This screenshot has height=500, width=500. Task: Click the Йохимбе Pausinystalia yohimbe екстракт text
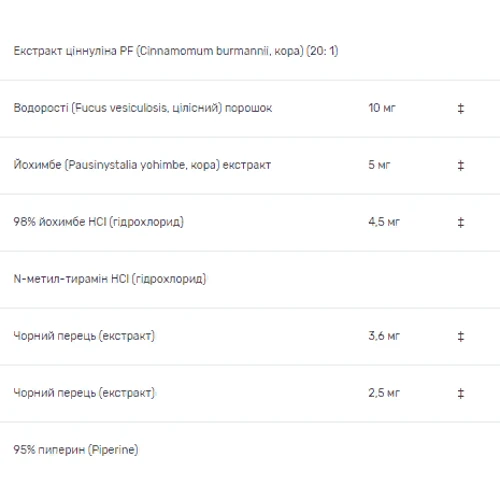point(142,165)
